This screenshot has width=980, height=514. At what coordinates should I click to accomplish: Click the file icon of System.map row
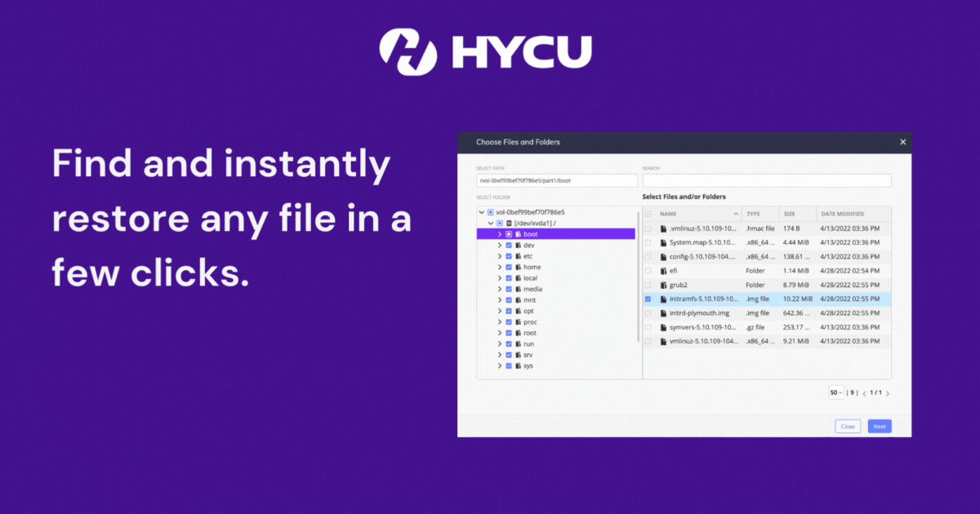click(x=663, y=242)
